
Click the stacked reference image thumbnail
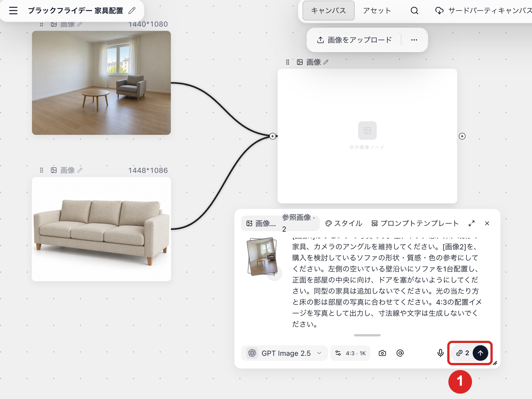click(x=262, y=256)
